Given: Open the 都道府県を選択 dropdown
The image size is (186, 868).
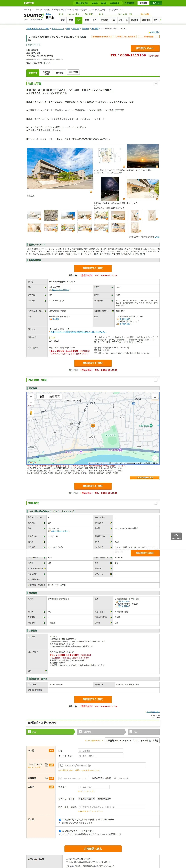Looking at the screenshot, I should pyautogui.click(x=86, y=799).
